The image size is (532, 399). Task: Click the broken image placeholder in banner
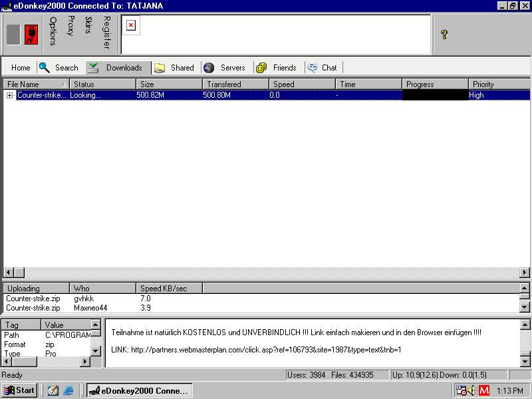point(131,25)
